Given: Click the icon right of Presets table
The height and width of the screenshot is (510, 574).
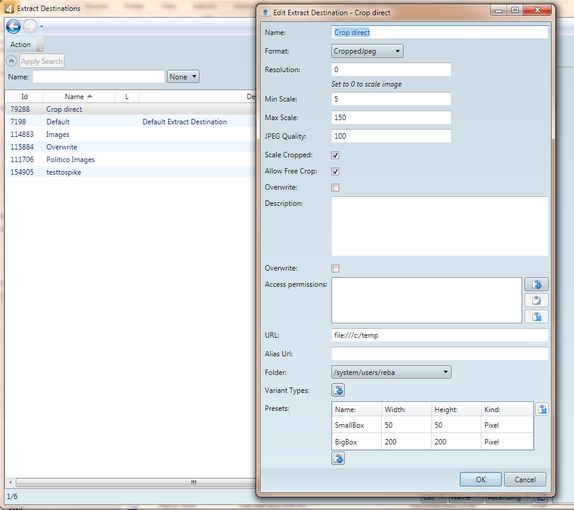Looking at the screenshot, I should (x=542, y=409).
